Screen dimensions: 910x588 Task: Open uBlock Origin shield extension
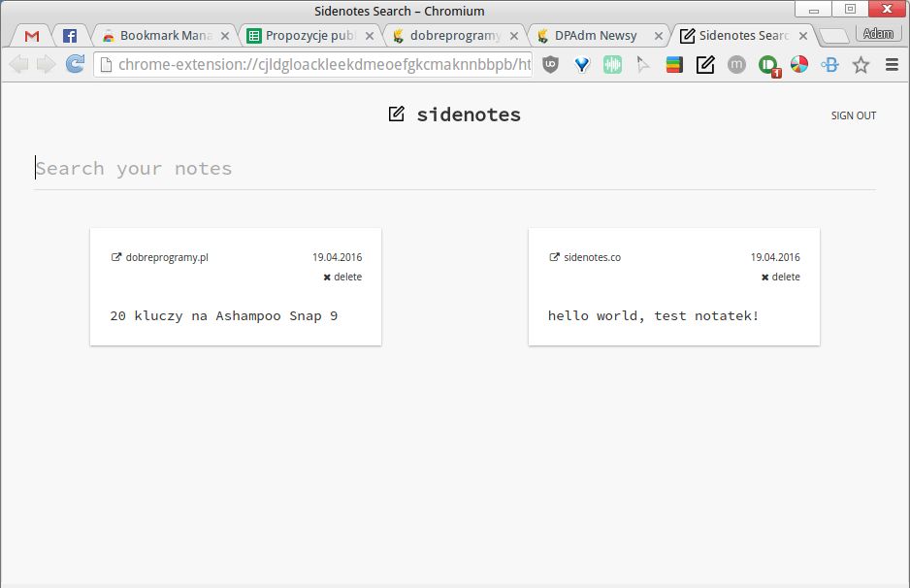[x=550, y=64]
